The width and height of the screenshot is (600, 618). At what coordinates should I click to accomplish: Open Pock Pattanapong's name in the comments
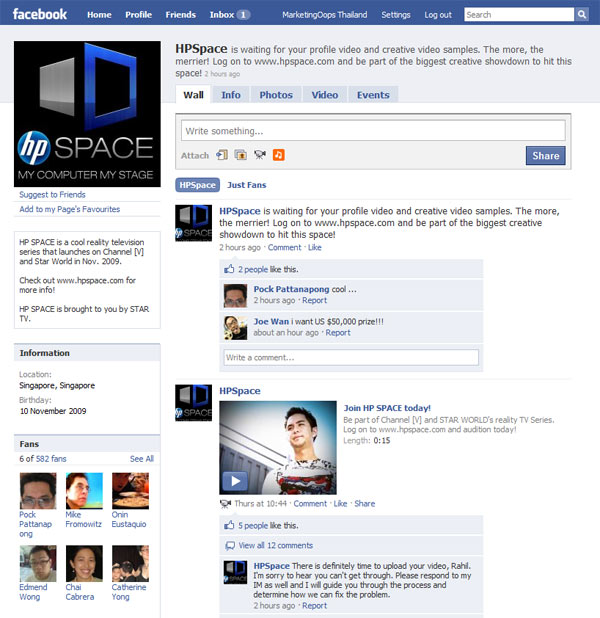coord(291,289)
